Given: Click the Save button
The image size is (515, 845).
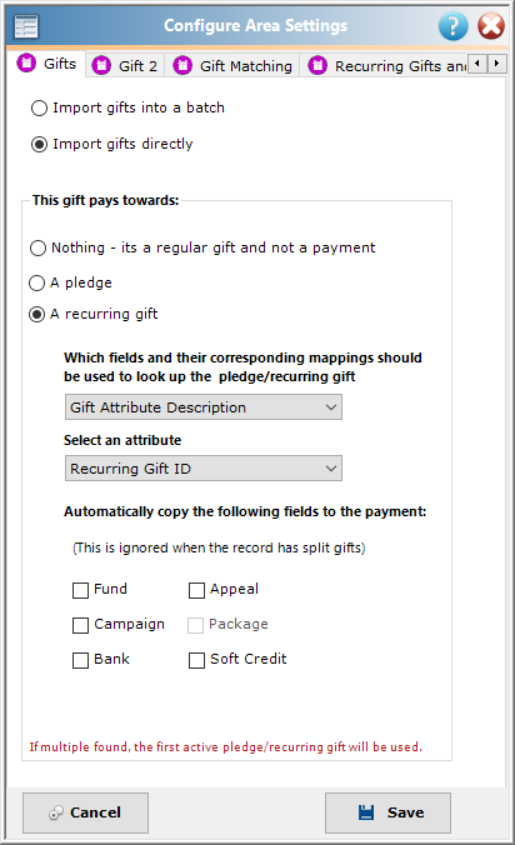Looking at the screenshot, I should [388, 813].
